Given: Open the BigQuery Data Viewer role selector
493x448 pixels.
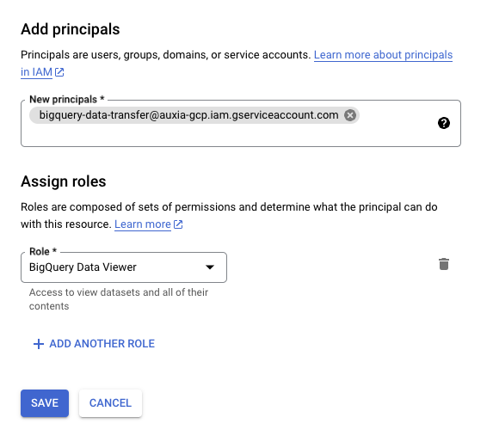Looking at the screenshot, I should 124,267.
